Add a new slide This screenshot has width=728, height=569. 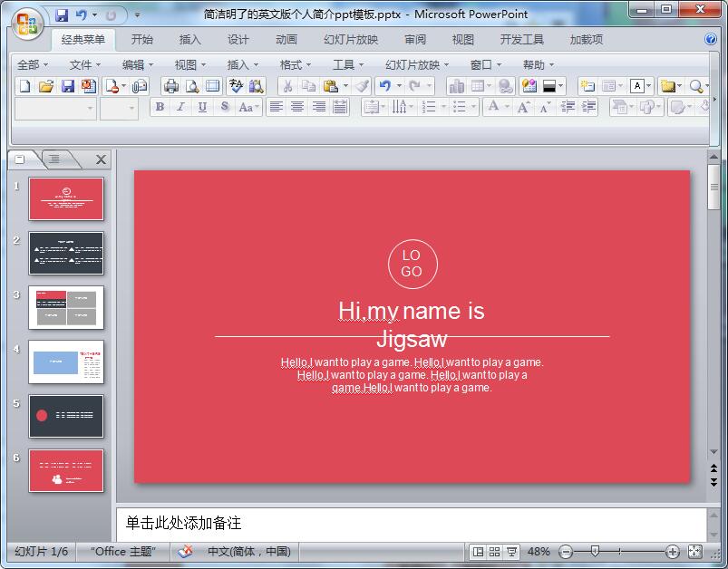coord(587,86)
